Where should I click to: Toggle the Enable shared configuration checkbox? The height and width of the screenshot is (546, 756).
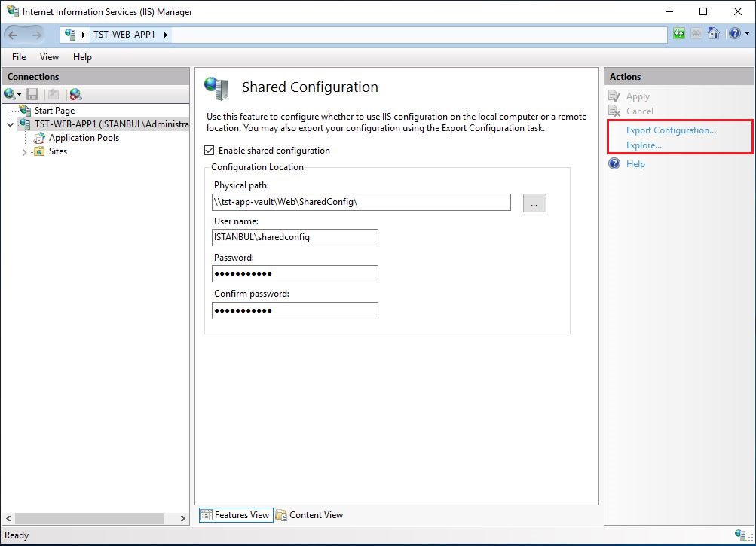point(210,151)
